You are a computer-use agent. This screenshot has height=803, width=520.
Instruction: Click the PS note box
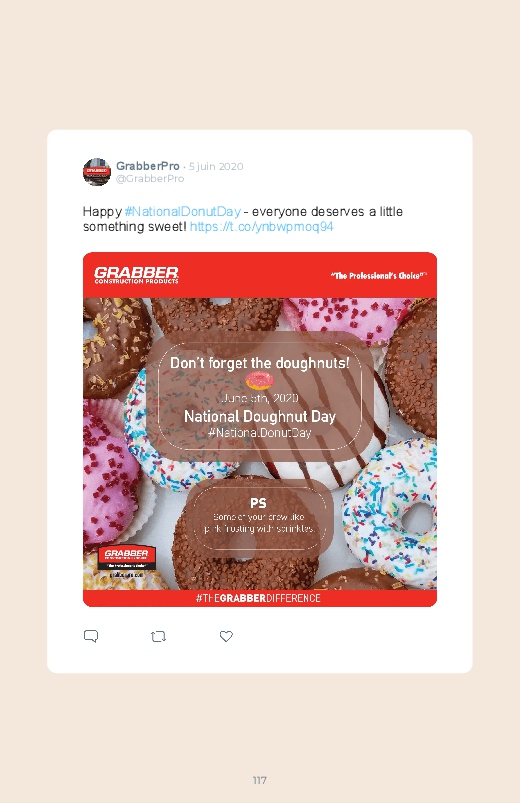click(x=259, y=517)
